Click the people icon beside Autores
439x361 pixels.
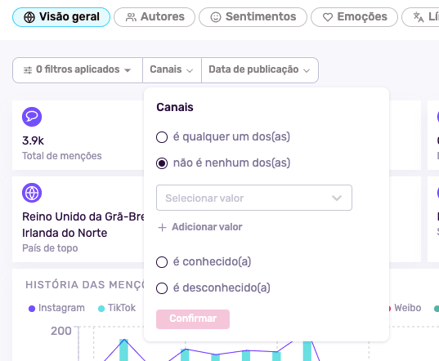131,17
